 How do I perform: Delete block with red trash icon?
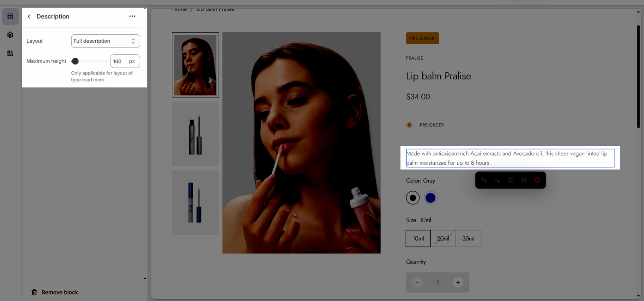[537, 180]
